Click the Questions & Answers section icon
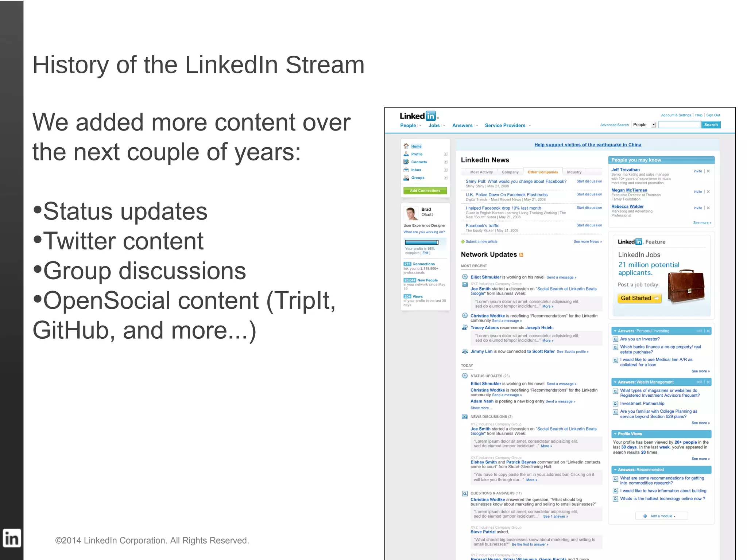 tap(465, 493)
